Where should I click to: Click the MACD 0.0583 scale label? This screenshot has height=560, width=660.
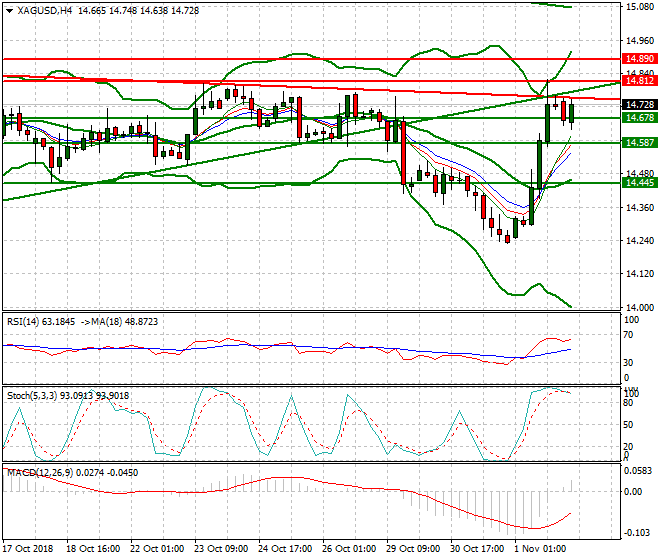click(x=639, y=471)
